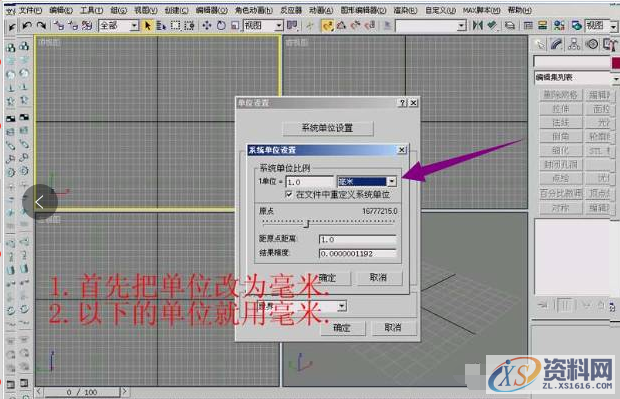The image size is (620, 399).
Task: Click the object color swatch in the command panel
Action: [x=616, y=62]
